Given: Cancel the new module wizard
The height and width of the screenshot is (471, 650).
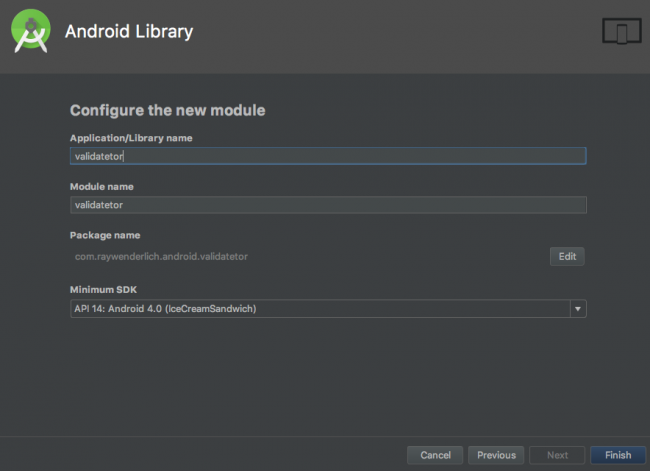Looking at the screenshot, I should point(435,455).
